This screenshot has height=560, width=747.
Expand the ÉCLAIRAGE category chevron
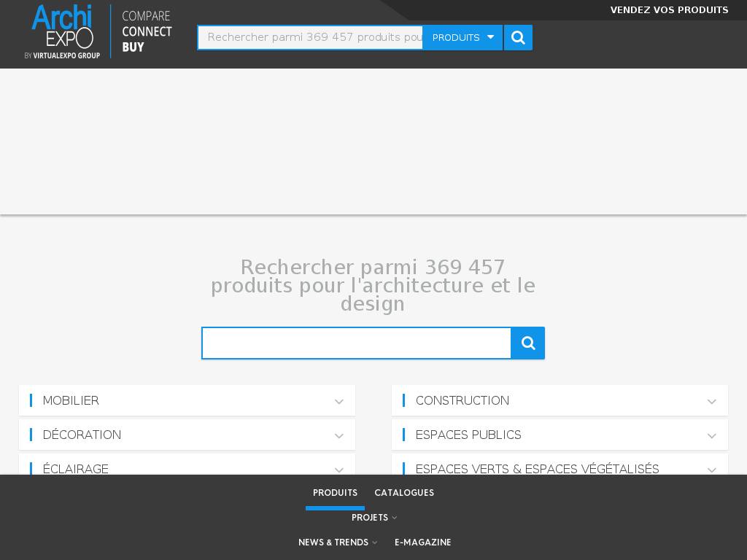[x=338, y=470]
